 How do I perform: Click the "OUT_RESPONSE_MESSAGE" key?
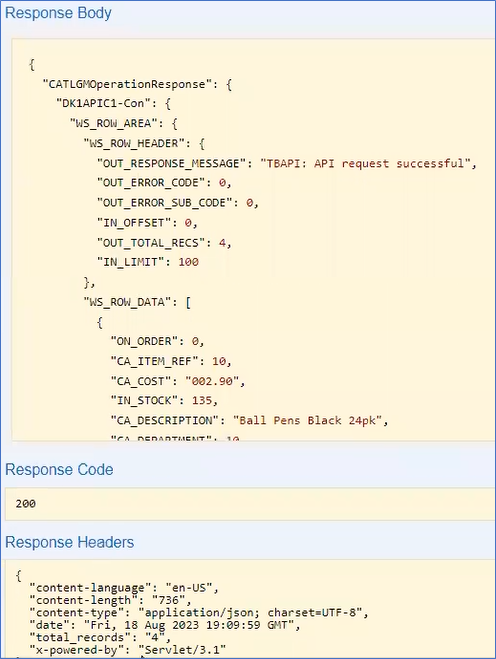(x=171, y=163)
